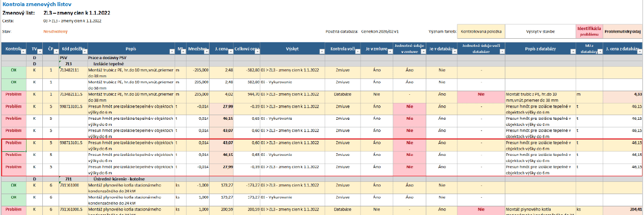The image size is (644, 215).
Task: Select the OK status in the 731161000 row
Action: pyautogui.click(x=14, y=187)
